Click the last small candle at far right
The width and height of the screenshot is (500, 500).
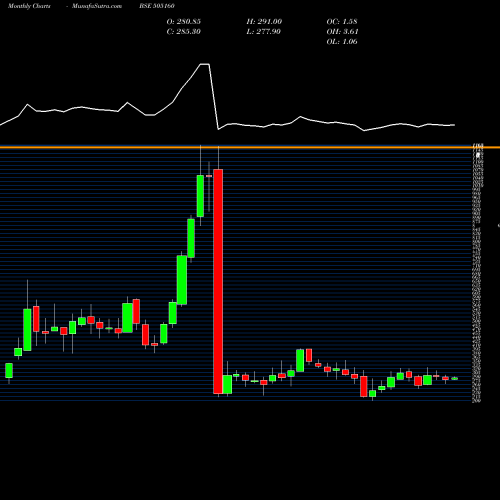[x=455, y=378]
